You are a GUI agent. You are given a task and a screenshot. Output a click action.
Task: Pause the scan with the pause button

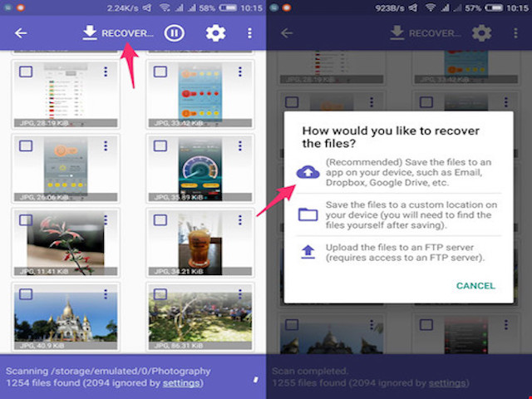(x=174, y=33)
